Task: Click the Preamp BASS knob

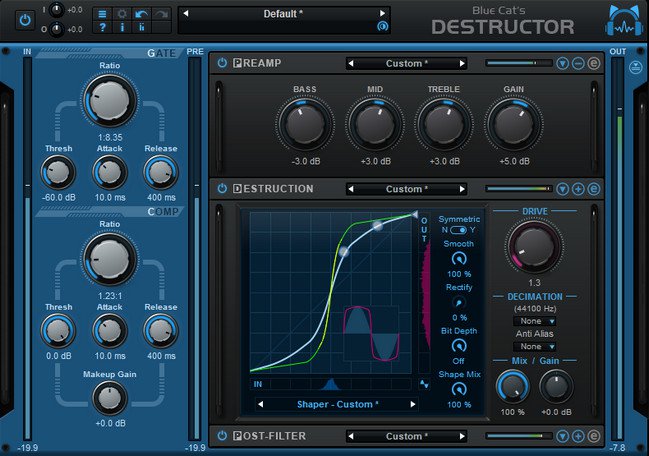Action: (305, 124)
